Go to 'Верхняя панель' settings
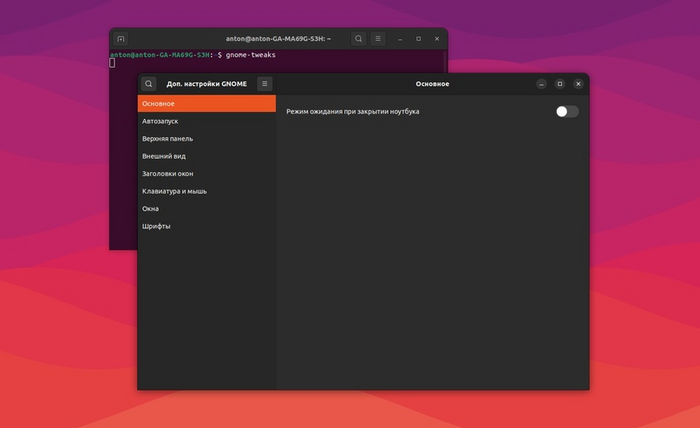The width and height of the screenshot is (700, 428). point(206,138)
